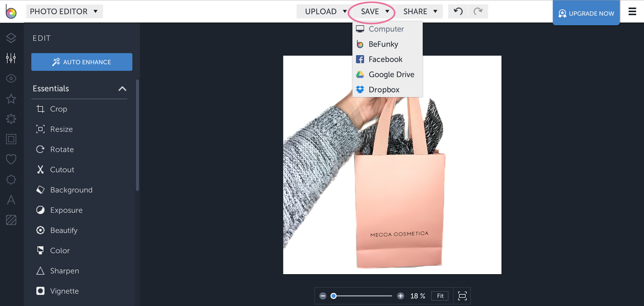
Task: Save image to BeFunky
Action: 388,44
